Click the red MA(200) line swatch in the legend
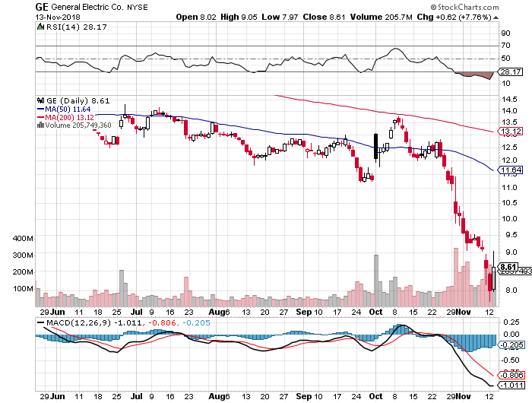 point(40,117)
